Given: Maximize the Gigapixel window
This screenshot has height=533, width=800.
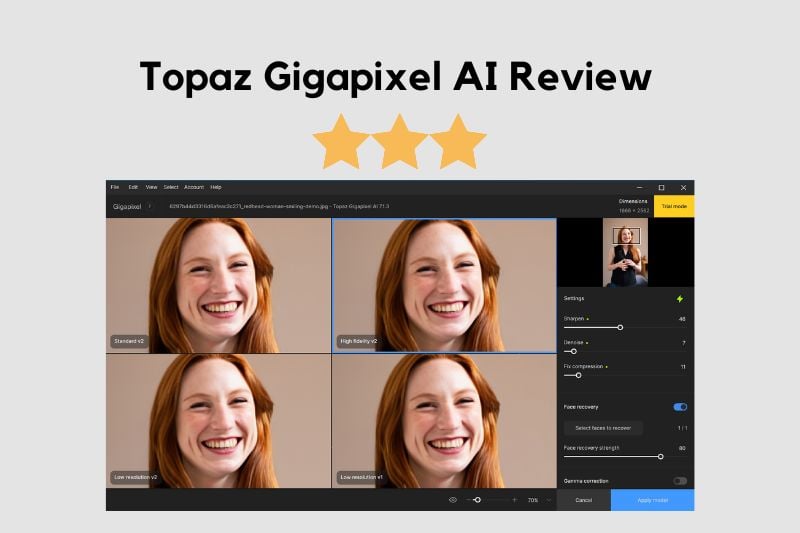Looking at the screenshot, I should click(662, 188).
